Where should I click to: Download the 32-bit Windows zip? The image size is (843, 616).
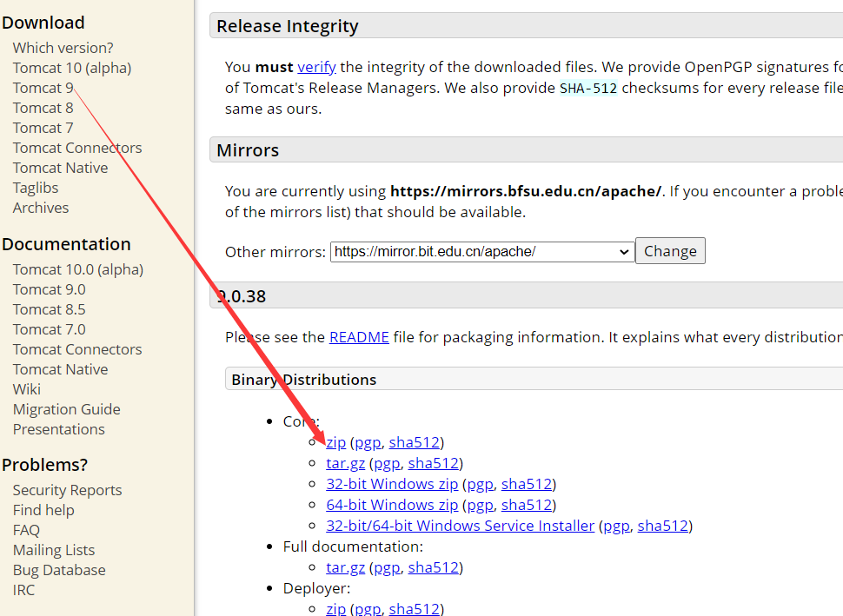pyautogui.click(x=392, y=484)
